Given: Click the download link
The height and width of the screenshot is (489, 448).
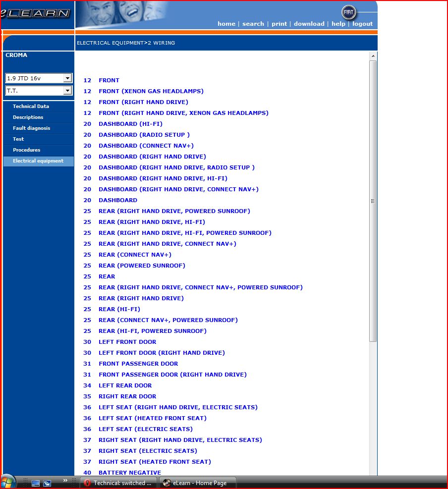Looking at the screenshot, I should (x=309, y=24).
